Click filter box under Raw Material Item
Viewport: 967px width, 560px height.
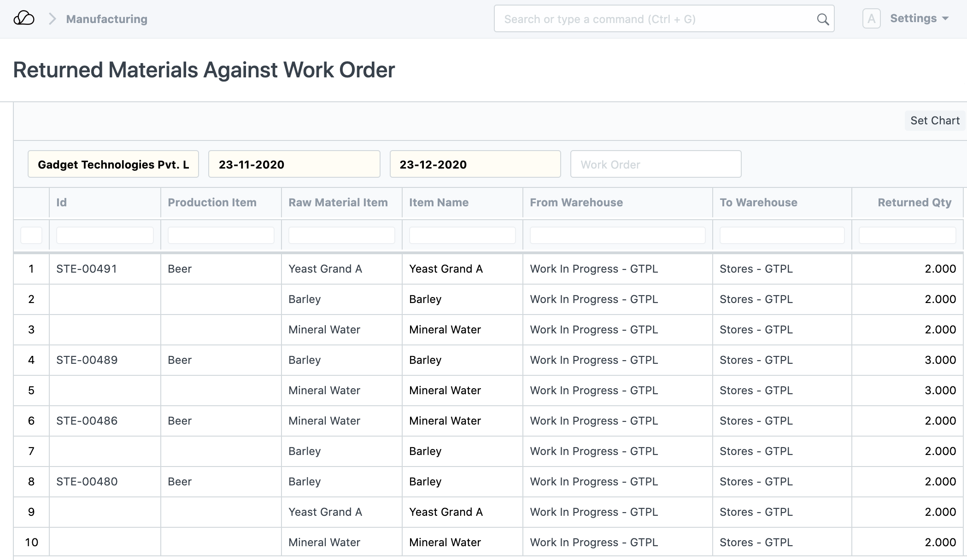point(341,235)
